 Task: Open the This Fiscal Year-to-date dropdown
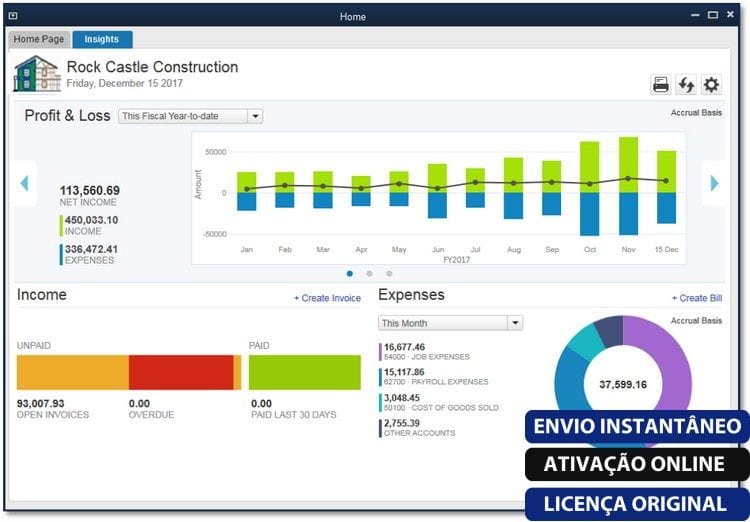coord(190,116)
